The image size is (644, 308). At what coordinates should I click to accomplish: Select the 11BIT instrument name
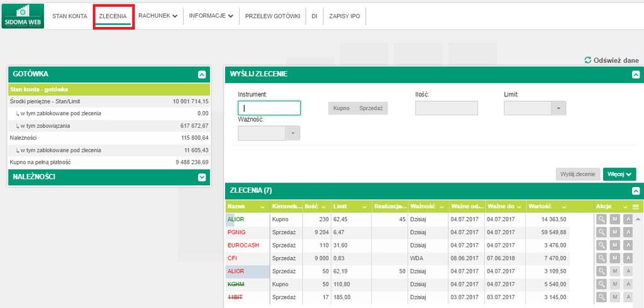[234, 297]
